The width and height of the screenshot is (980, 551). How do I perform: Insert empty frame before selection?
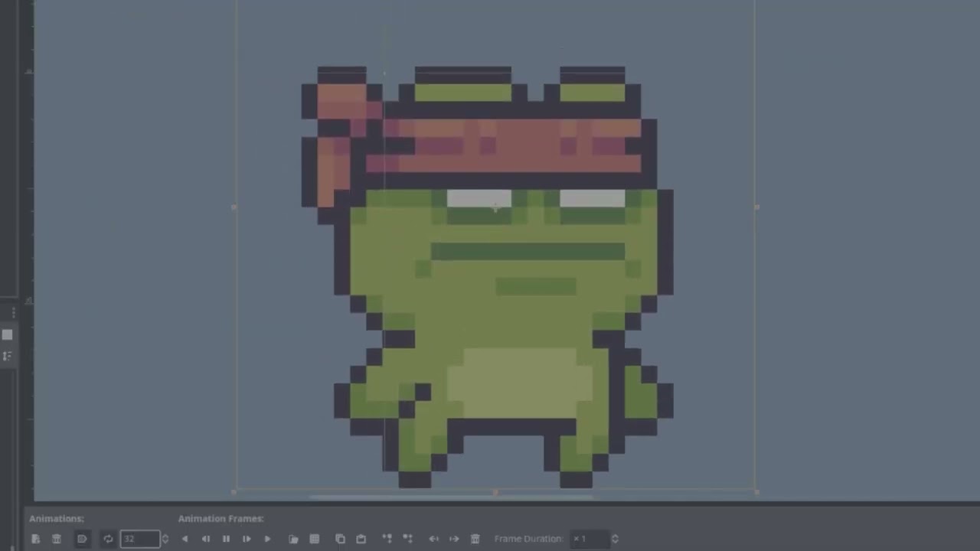point(387,539)
